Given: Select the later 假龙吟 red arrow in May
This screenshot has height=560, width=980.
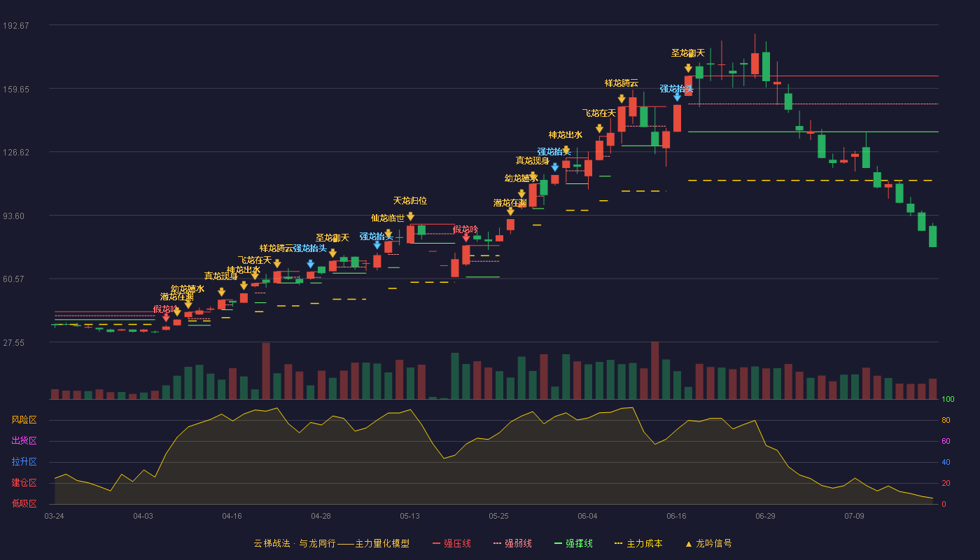Looking at the screenshot, I should click(x=466, y=238).
